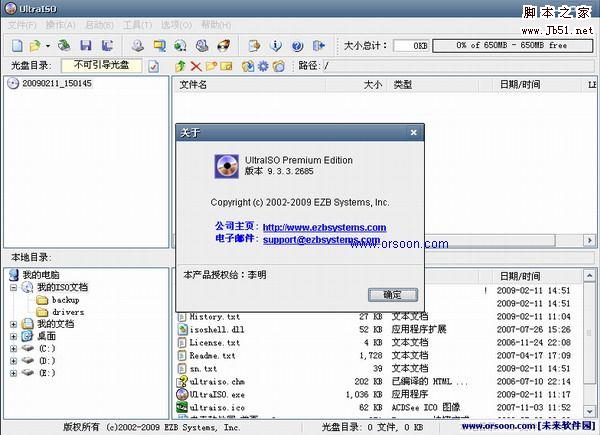600x435 pixels.
Task: Click the 大小总计 0KB size field
Action: (x=411, y=46)
